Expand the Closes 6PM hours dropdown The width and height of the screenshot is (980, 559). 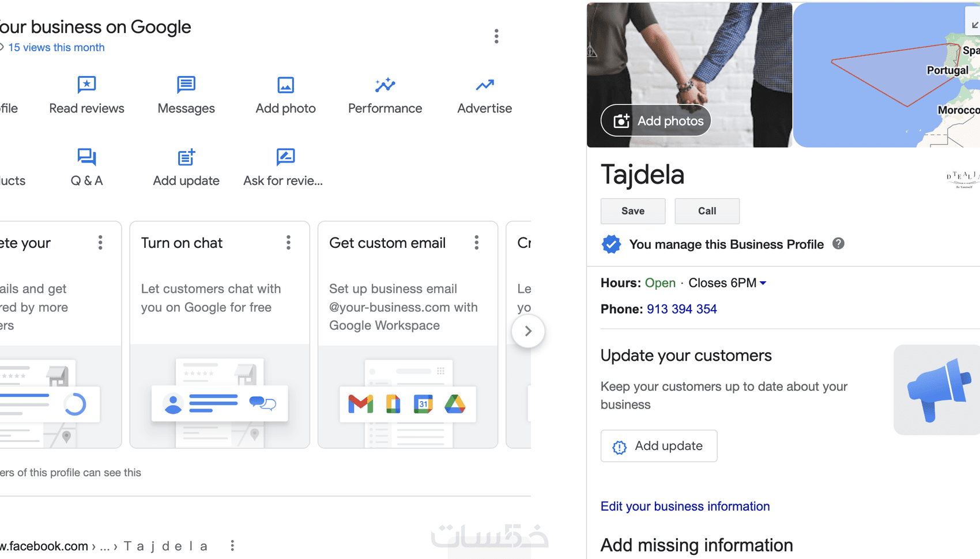(763, 283)
